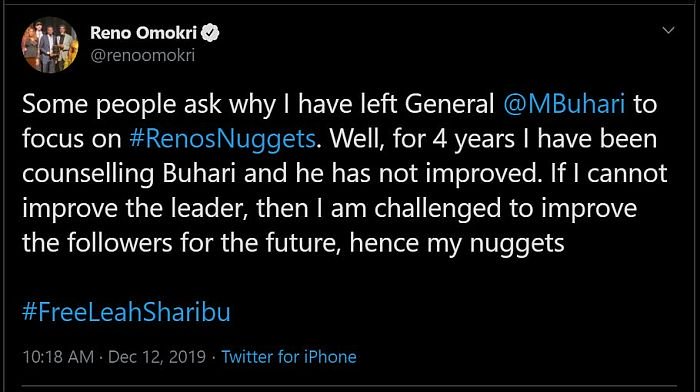Click the Dec 12, 2019 date
Image resolution: width=700 pixels, height=392 pixels.
point(157,357)
